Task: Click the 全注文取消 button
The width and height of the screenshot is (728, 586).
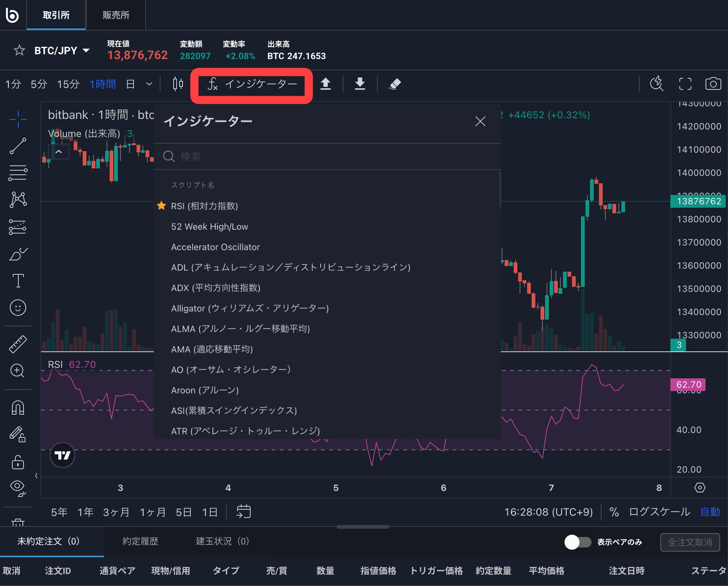Action: pyautogui.click(x=690, y=542)
